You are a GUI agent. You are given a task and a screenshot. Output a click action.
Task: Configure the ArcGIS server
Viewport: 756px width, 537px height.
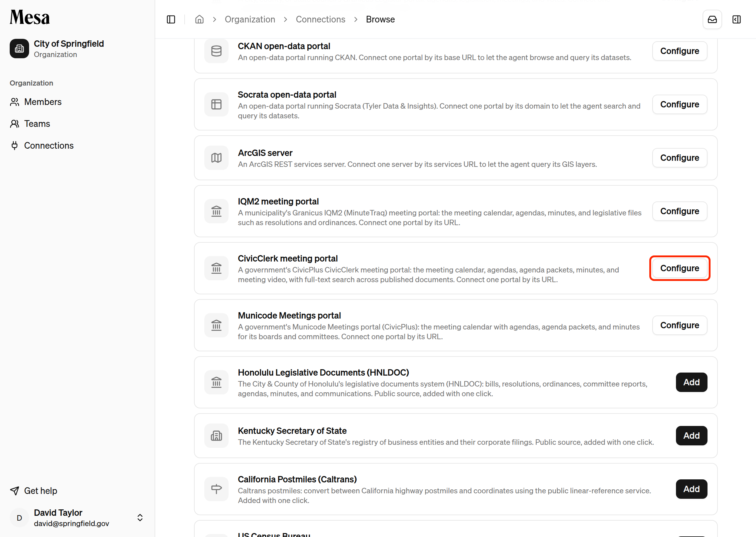coord(680,158)
